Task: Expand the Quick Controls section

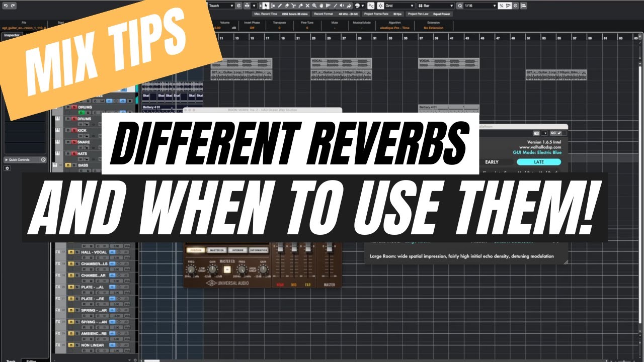Action: click(6, 159)
